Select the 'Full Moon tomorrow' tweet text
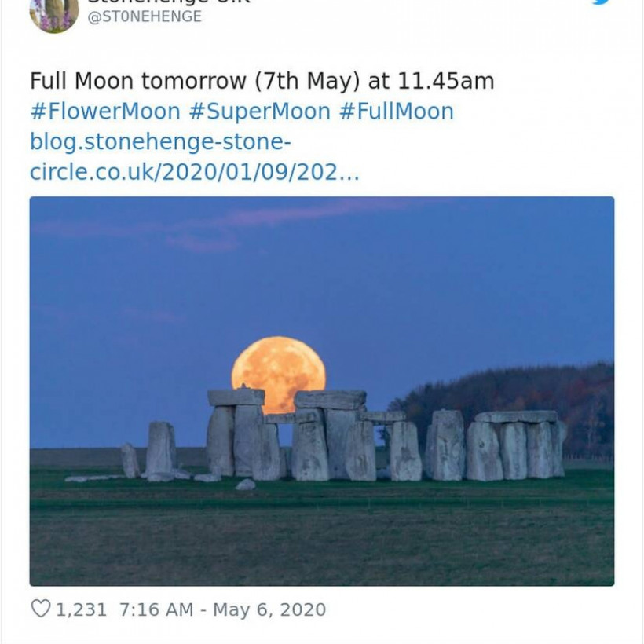 pyautogui.click(x=262, y=81)
